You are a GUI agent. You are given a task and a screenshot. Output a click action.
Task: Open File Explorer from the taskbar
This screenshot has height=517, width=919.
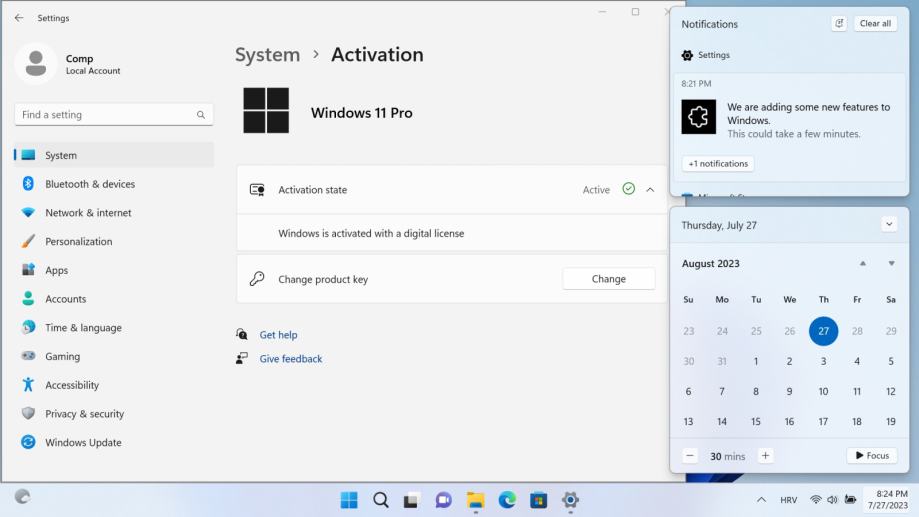click(475, 500)
